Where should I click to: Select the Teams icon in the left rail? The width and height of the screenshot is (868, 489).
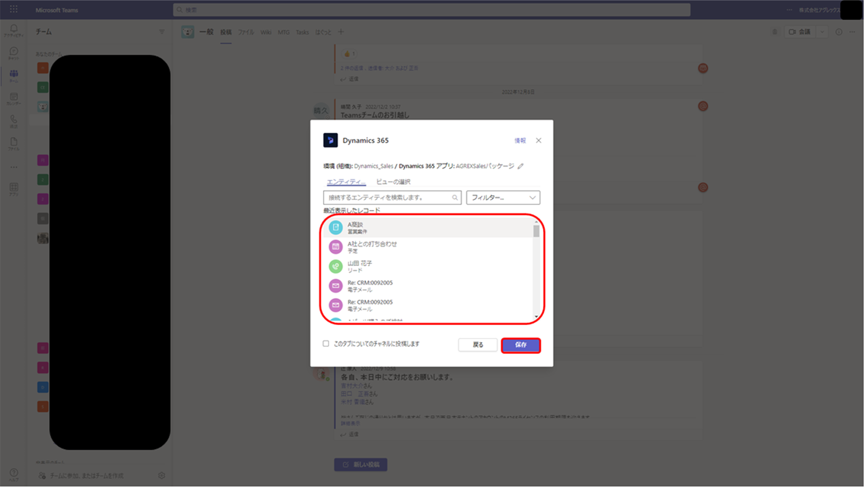14,76
